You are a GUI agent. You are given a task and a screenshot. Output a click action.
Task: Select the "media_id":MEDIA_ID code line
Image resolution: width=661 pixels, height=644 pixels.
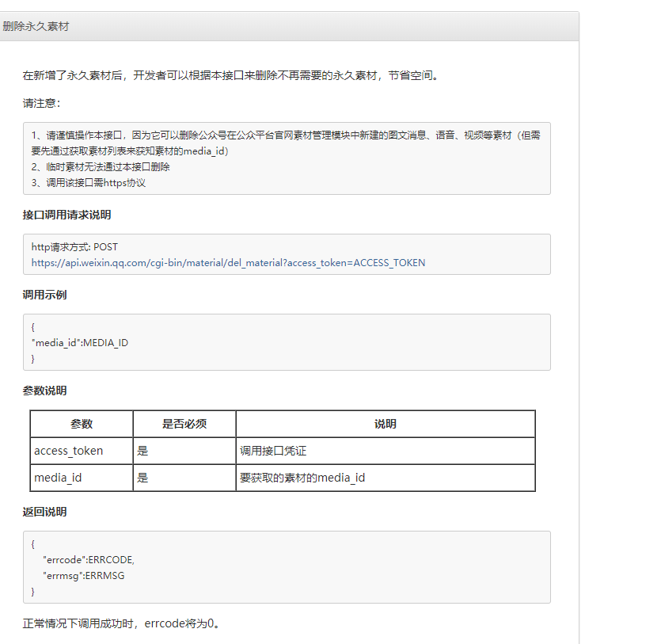click(x=80, y=343)
